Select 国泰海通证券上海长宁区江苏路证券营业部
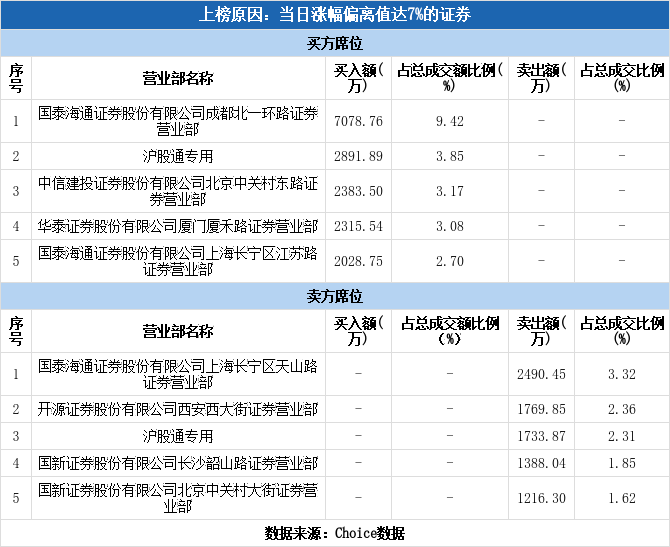The image size is (670, 547). [178, 261]
